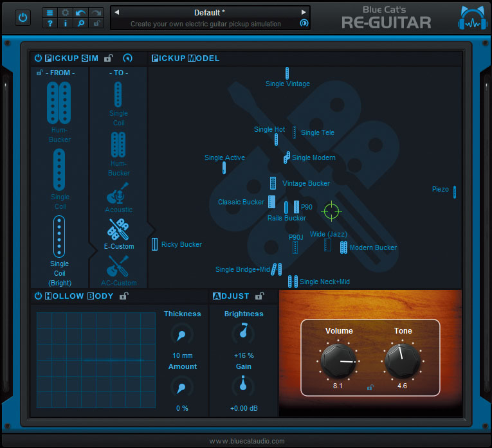Viewport: 492px width, 448px height.
Task: Open the help question mark icon
Action: pyautogui.click(x=50, y=23)
